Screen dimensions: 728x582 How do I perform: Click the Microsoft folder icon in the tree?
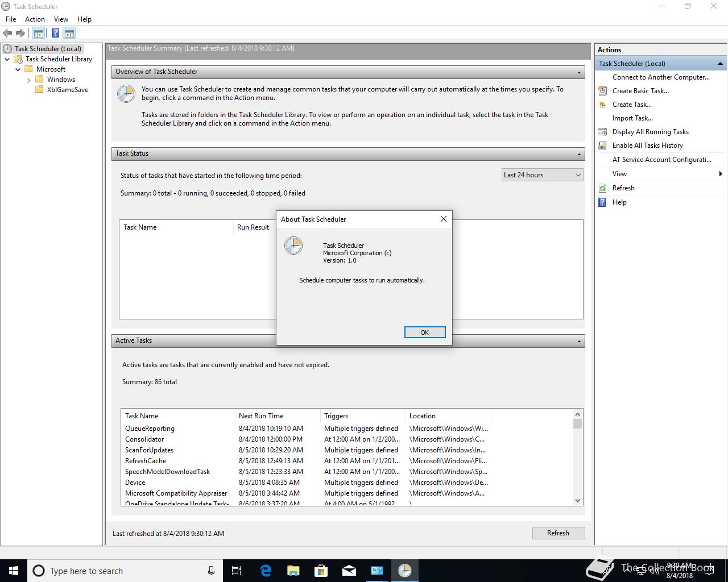pyautogui.click(x=28, y=69)
